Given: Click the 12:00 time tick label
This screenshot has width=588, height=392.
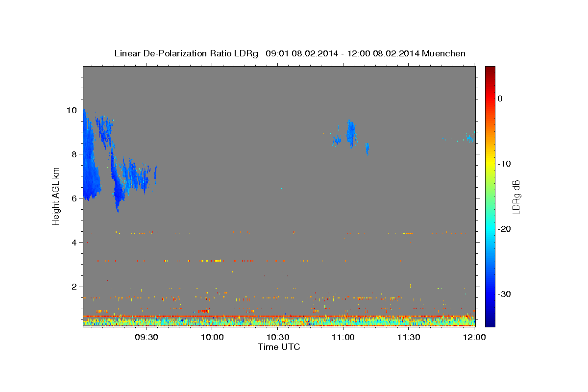Looking at the screenshot, I should click(x=474, y=337).
